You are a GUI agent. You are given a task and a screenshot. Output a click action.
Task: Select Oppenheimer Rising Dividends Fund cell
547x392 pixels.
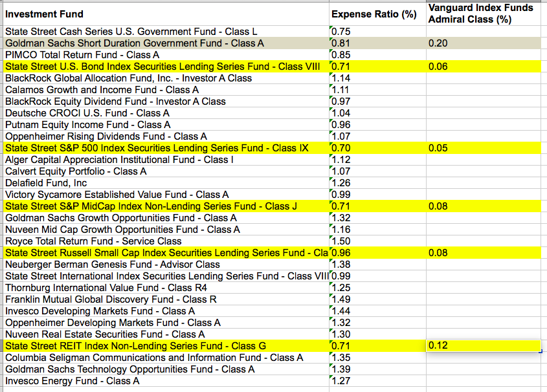pos(166,136)
